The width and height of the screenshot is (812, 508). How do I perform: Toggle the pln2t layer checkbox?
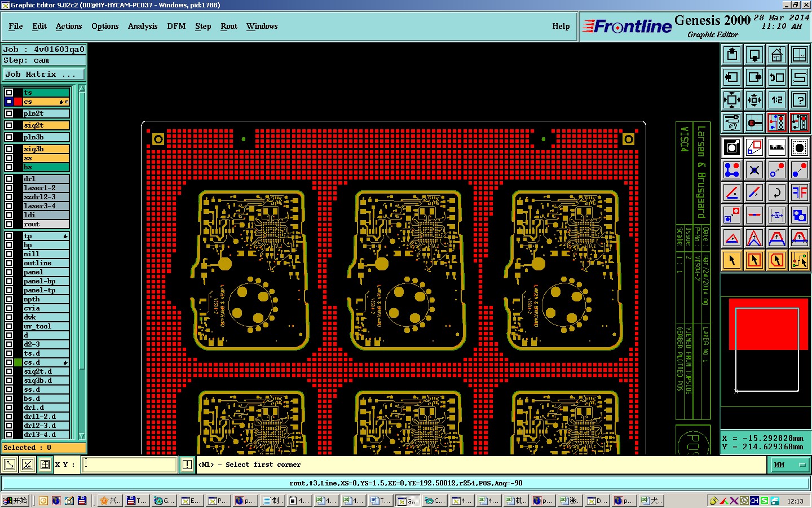coord(9,113)
